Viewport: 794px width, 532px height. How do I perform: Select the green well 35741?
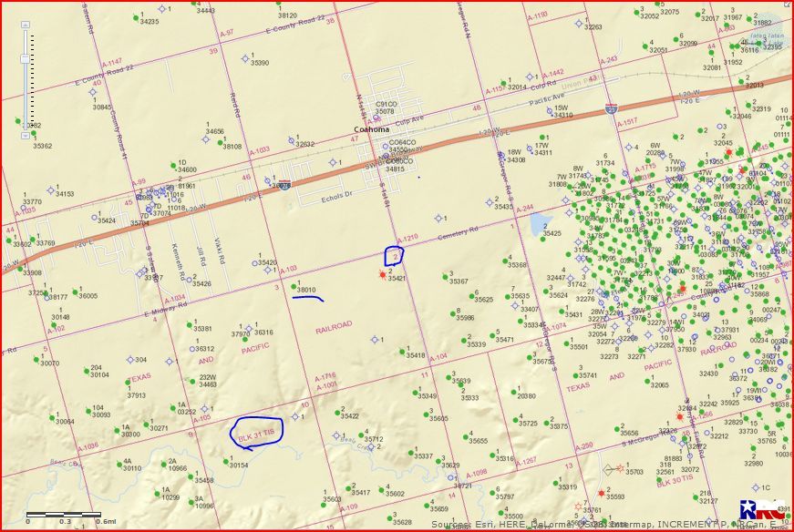coord(576,375)
